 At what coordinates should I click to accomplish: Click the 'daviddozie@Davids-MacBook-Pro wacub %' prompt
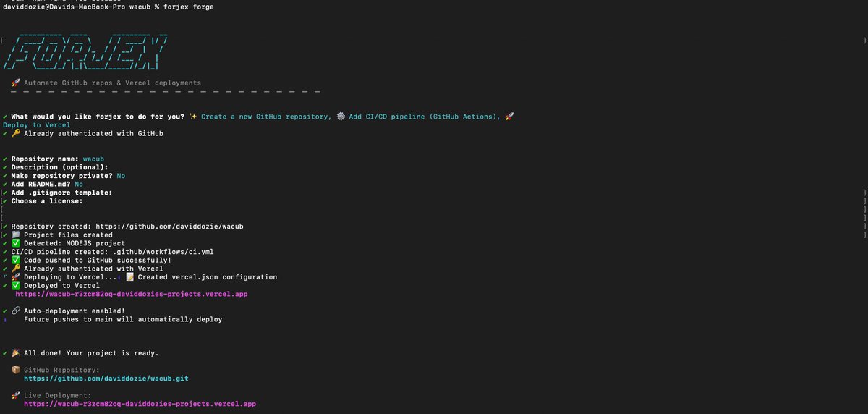coord(82,7)
